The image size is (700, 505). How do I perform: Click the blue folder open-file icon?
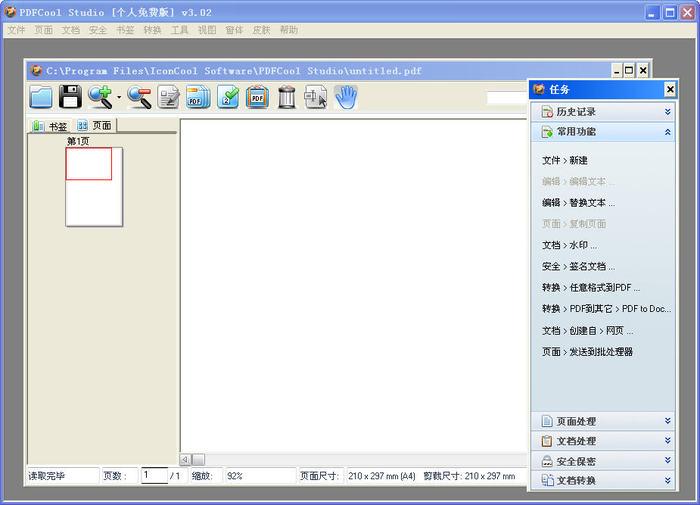(x=41, y=97)
